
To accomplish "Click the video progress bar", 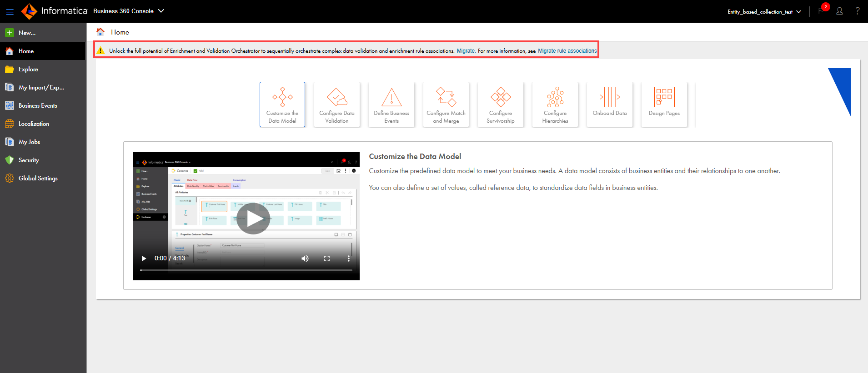I will click(246, 270).
